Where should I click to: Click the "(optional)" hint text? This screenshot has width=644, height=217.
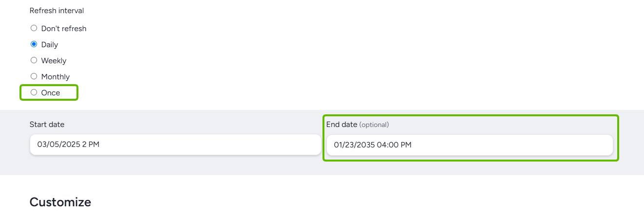pyautogui.click(x=374, y=125)
